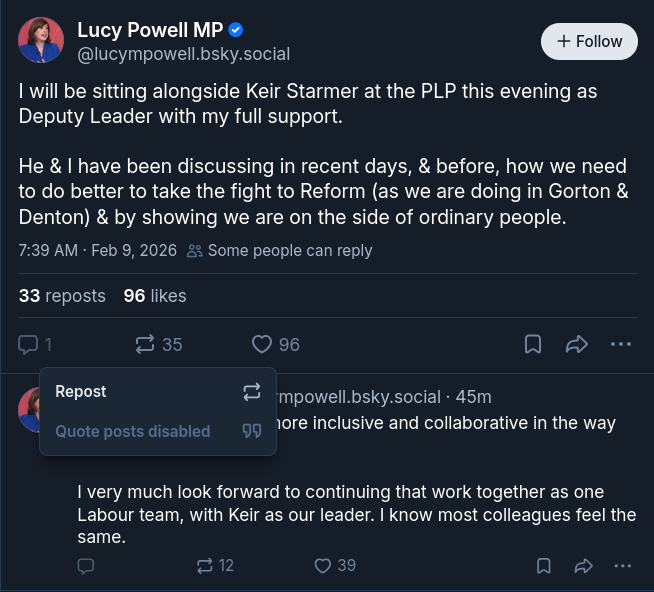The width and height of the screenshot is (654, 592).
Task: Repost the reply showing 12 reposts
Action: [205, 566]
